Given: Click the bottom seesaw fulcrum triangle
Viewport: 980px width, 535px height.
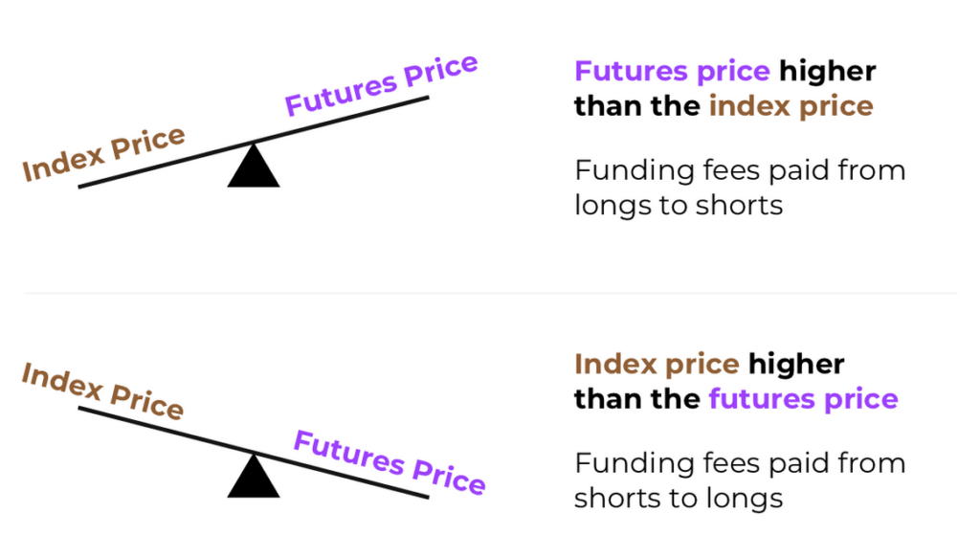Looking at the screenshot, I should click(253, 476).
